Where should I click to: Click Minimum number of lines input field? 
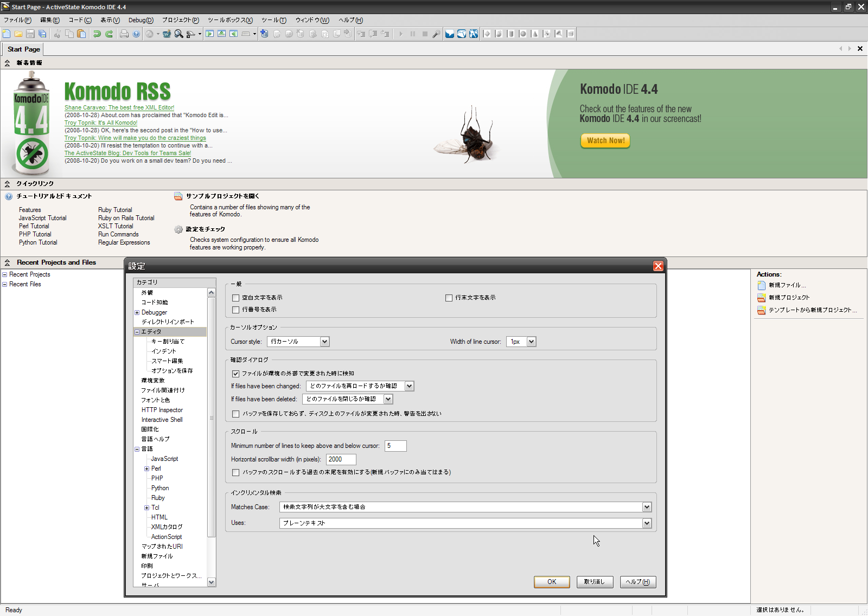(395, 446)
